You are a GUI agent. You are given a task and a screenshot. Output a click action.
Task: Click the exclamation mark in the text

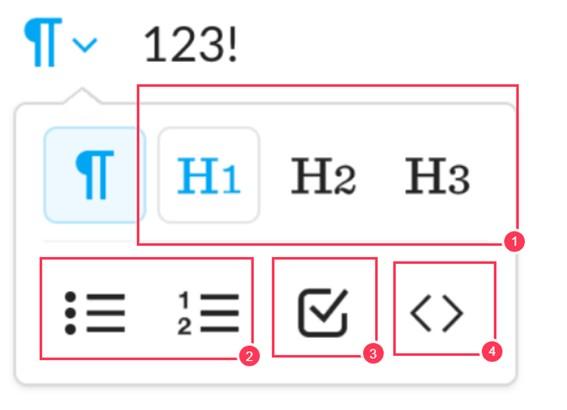[233, 44]
